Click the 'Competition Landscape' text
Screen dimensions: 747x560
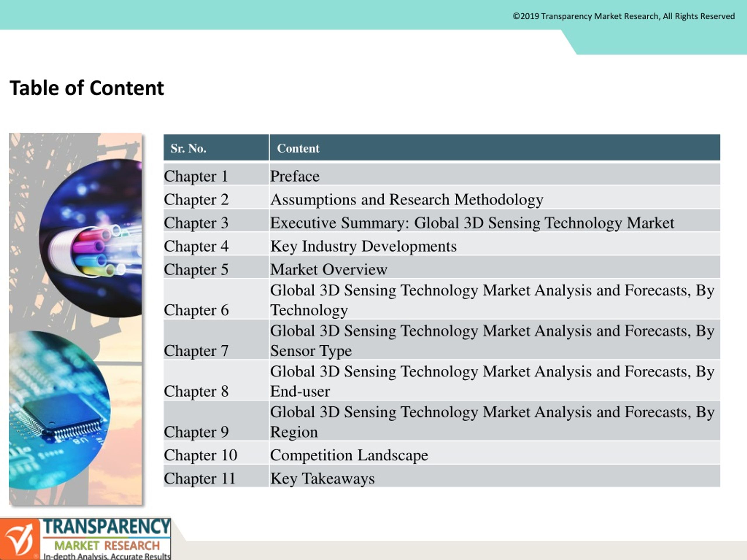(x=349, y=455)
